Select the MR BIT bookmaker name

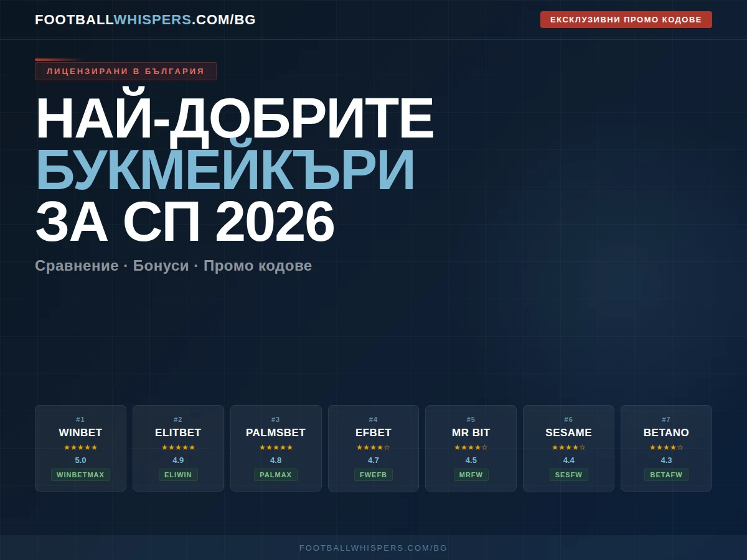point(471,432)
